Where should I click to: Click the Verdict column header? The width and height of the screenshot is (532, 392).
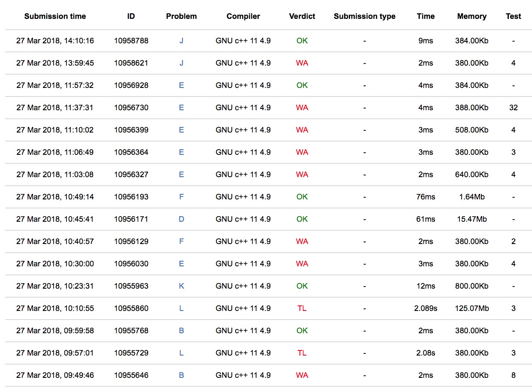tap(302, 16)
